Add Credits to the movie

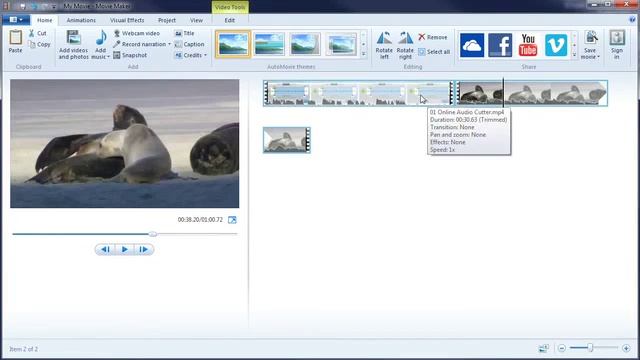click(x=188, y=55)
